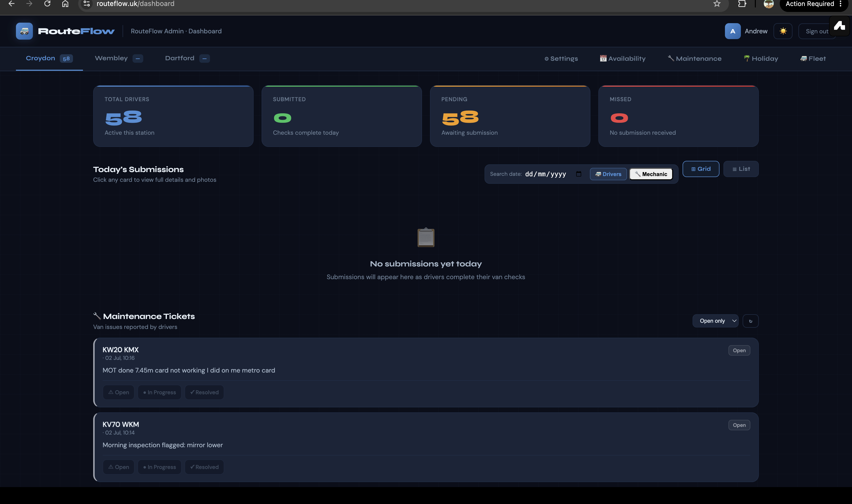Set KV70 WKM ticket to Open

[x=119, y=467]
